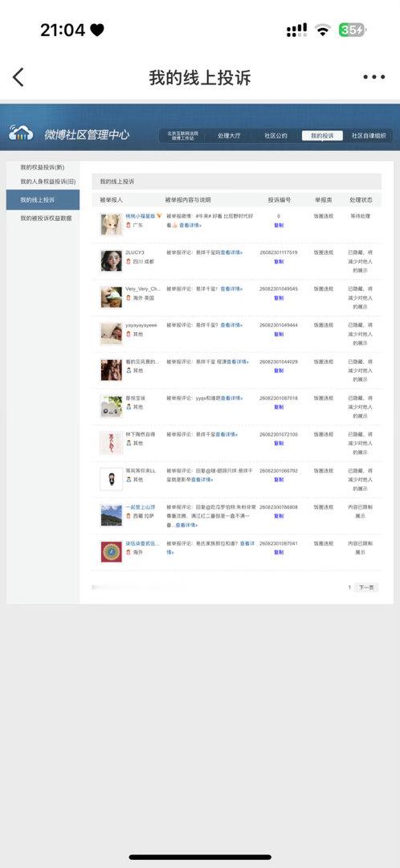Viewport: 400px width, 868px height.
Task: Switch to the 处理大厅 tab
Action: click(228, 136)
